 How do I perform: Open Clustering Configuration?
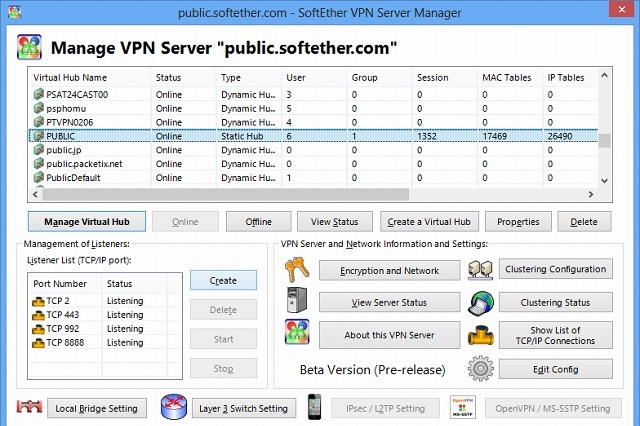(x=556, y=269)
